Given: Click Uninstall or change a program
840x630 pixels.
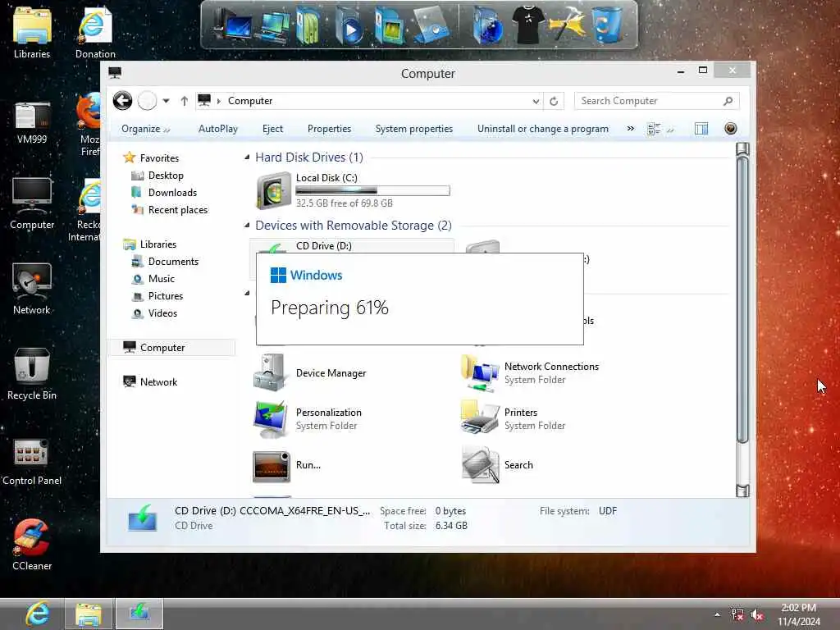Looking at the screenshot, I should tap(543, 129).
